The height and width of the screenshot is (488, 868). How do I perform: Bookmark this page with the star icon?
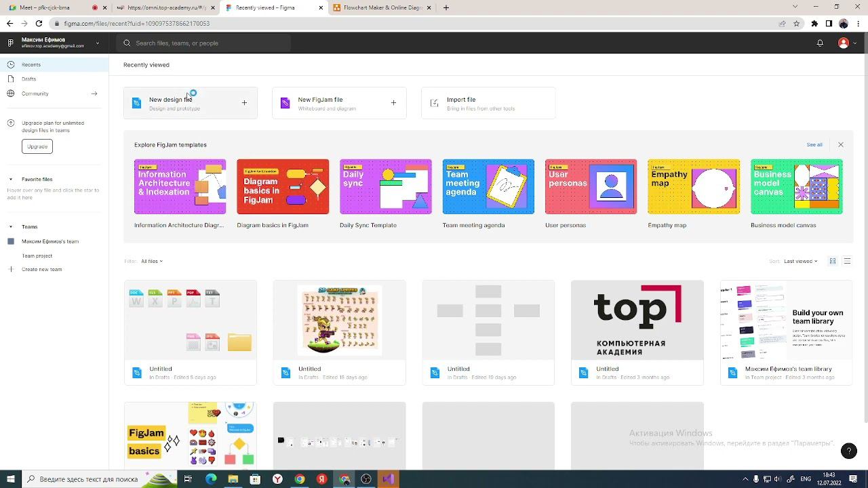[x=797, y=23]
